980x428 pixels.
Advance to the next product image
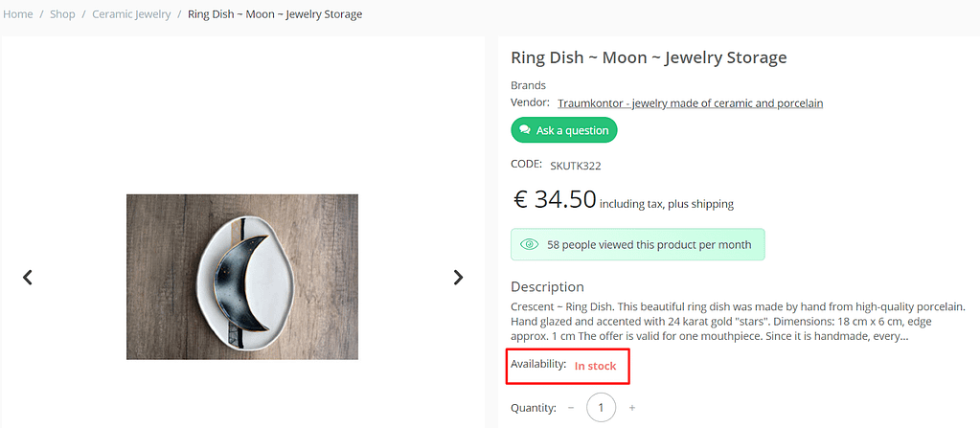point(458,278)
